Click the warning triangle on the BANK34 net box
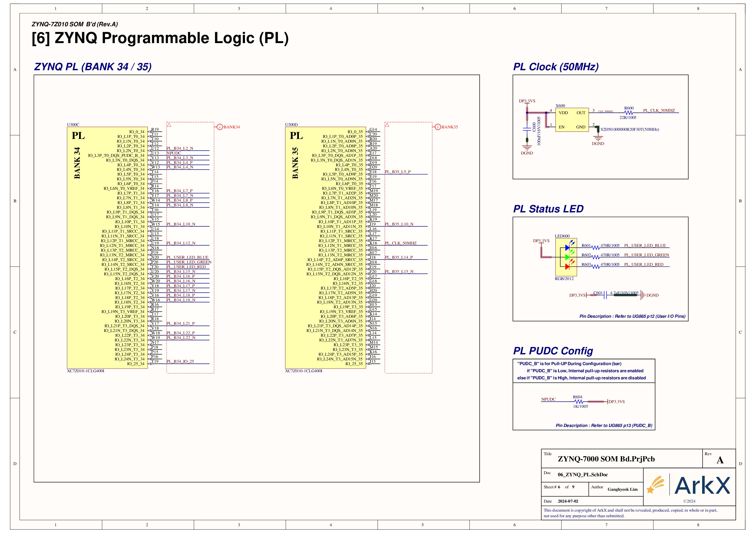Screen dimensions: 756x534 point(169,125)
